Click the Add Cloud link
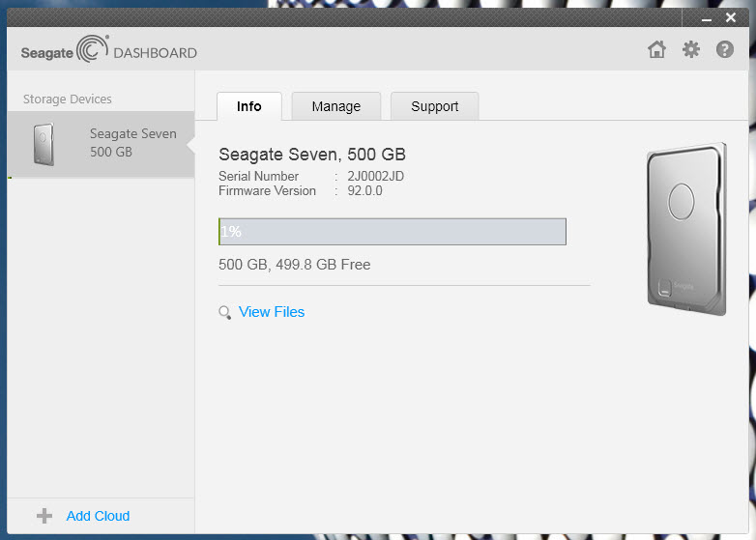The height and width of the screenshot is (540, 756). pyautogui.click(x=98, y=516)
